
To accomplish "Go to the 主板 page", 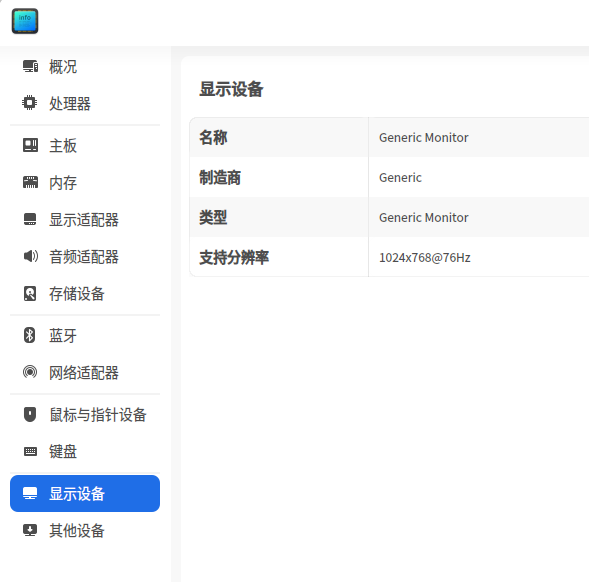I will (x=85, y=145).
